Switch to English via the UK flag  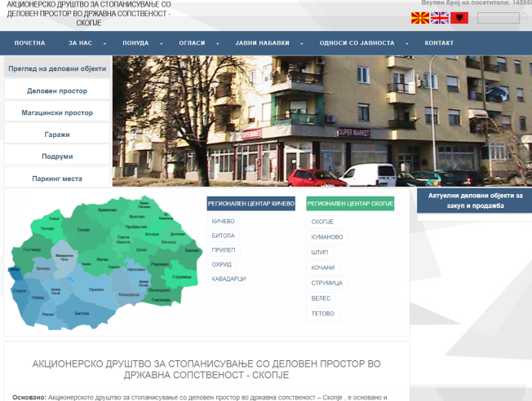[x=440, y=18]
